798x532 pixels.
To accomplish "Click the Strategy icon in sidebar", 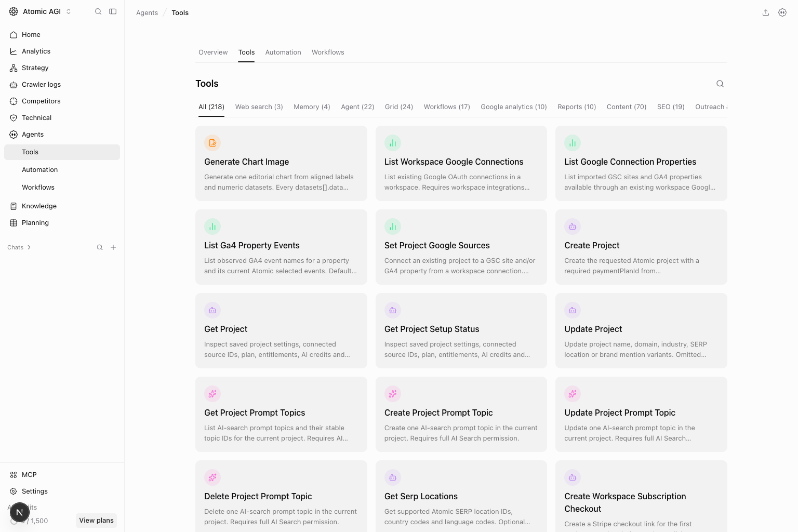I will [14, 68].
